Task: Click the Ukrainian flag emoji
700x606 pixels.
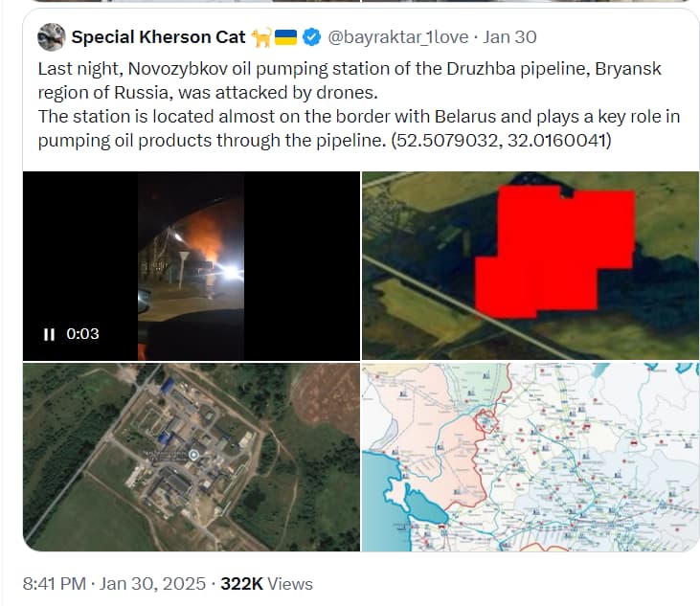Action: [x=285, y=37]
